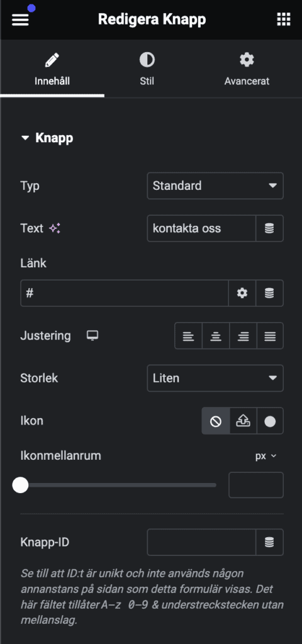Click dynamic tags icon for Länk field
The width and height of the screenshot is (302, 644).
269,293
